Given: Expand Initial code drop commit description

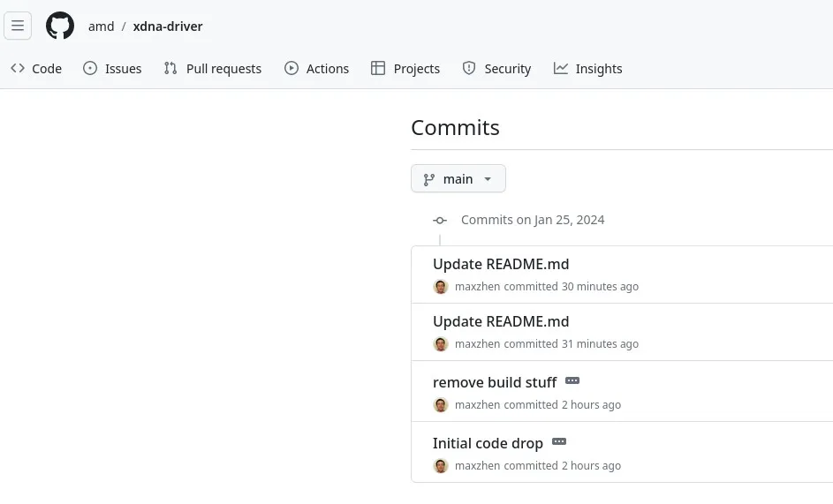Looking at the screenshot, I should tap(559, 442).
